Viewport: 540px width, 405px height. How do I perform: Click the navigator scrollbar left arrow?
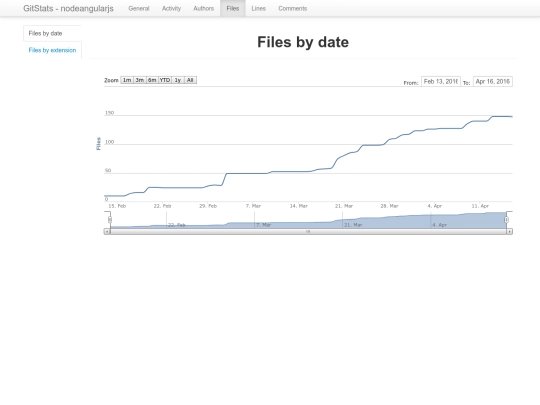tap(107, 231)
